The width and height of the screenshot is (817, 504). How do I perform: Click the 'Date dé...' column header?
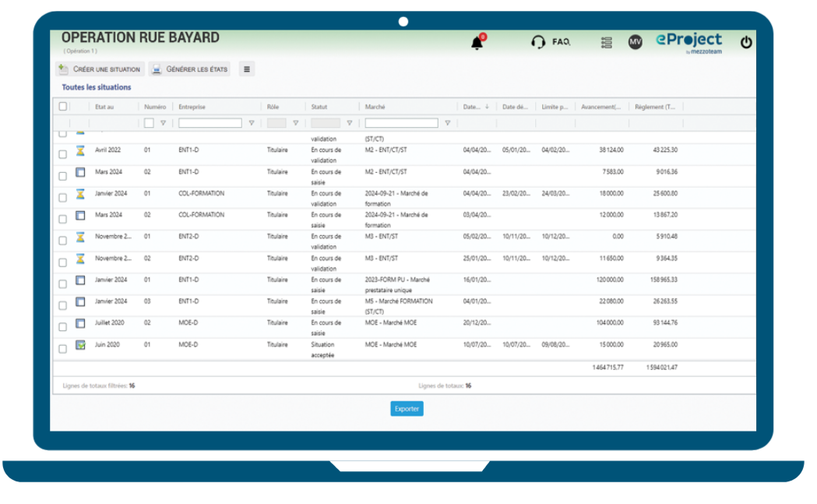click(x=515, y=107)
